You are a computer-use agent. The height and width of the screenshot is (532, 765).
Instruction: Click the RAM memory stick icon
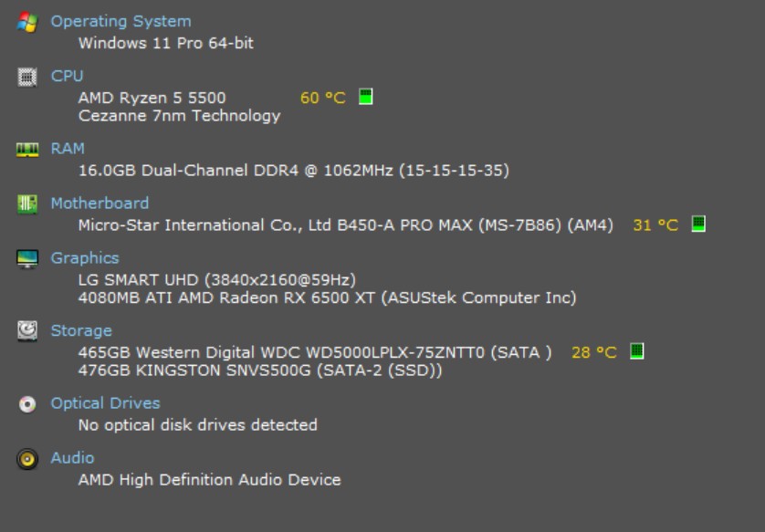tap(27, 149)
